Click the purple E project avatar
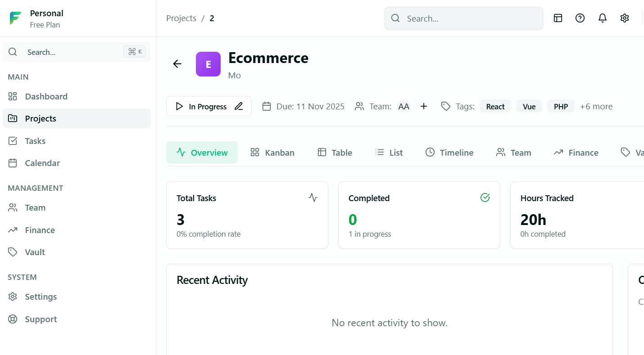 click(x=208, y=64)
